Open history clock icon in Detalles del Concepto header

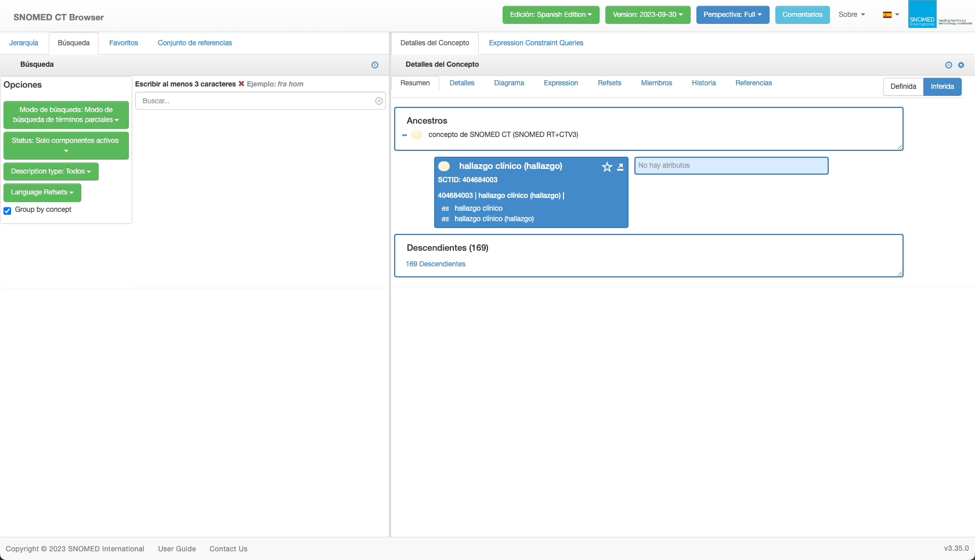click(949, 65)
